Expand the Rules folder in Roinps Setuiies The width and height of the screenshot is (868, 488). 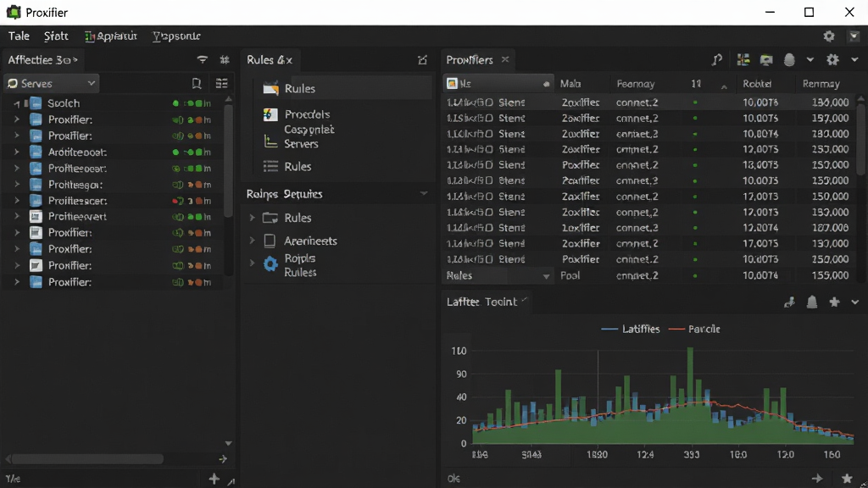tap(252, 218)
